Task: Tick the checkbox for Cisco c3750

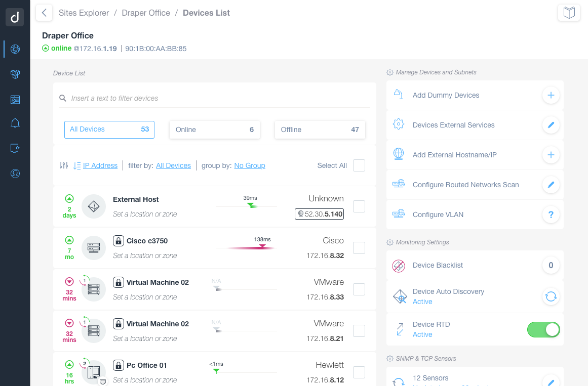Action: 359,248
